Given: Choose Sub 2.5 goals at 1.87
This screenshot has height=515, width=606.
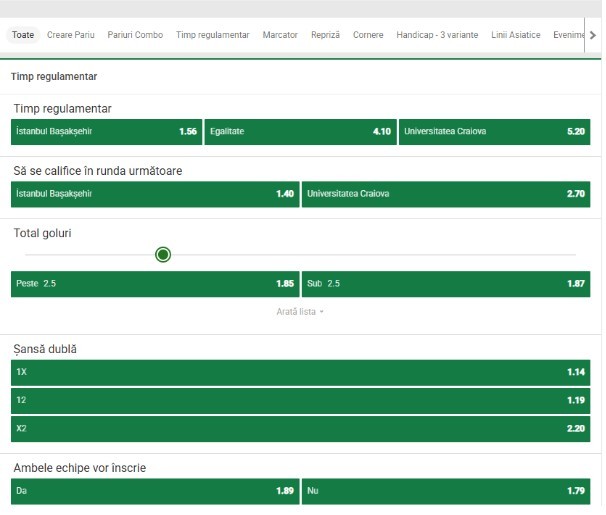Looking at the screenshot, I should coord(446,284).
